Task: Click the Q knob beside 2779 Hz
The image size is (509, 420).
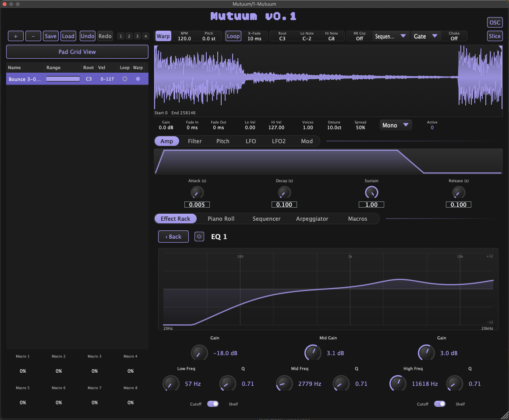Action: pos(341,384)
